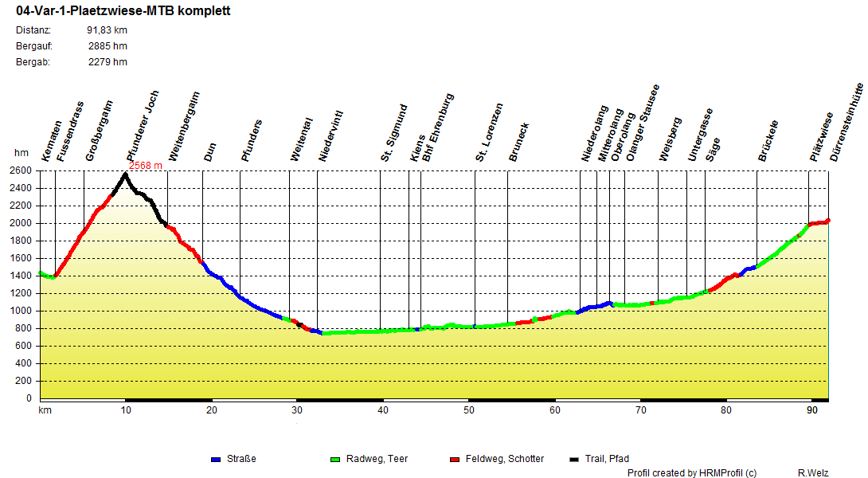868x478 pixels.
Task: Click the St. Lorenzen waypoint label
Action: [x=490, y=132]
